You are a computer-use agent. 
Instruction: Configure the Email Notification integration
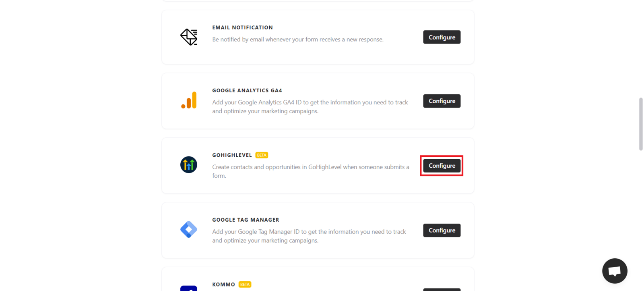pos(442,37)
